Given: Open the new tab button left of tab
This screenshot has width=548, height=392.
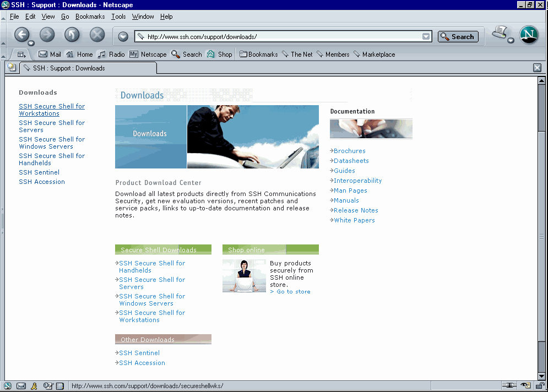Looking at the screenshot, I should pyautogui.click(x=12, y=68).
